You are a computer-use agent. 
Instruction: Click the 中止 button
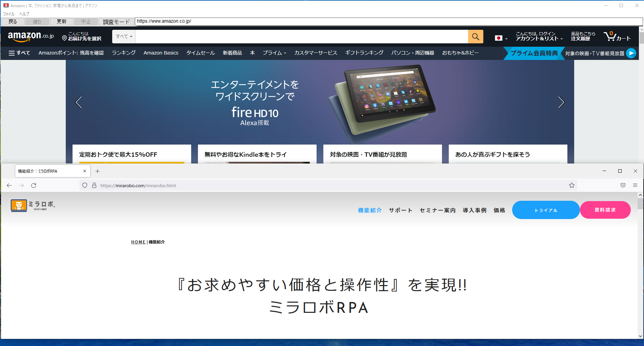point(86,22)
